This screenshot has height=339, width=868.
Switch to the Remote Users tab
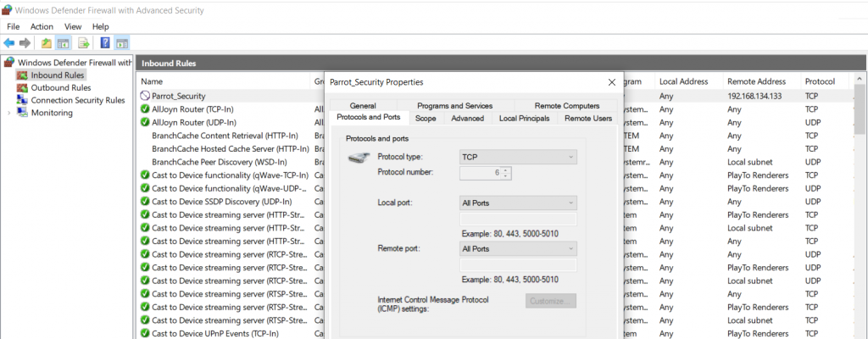click(588, 118)
